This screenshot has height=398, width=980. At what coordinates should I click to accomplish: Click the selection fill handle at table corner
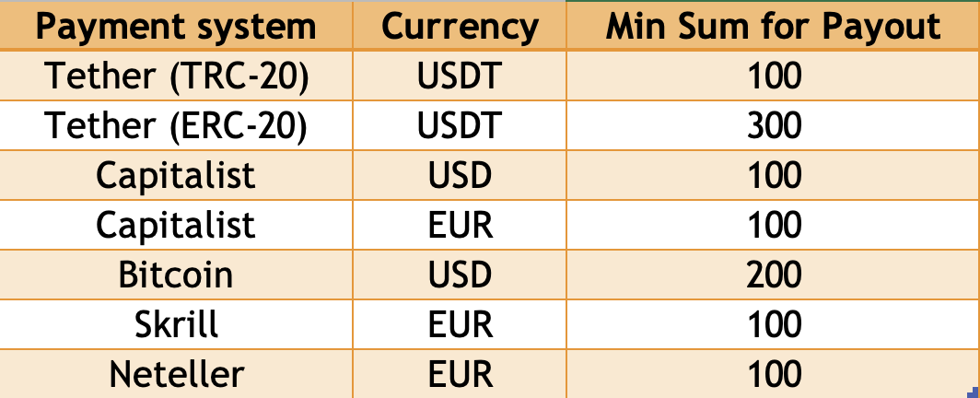(976, 393)
